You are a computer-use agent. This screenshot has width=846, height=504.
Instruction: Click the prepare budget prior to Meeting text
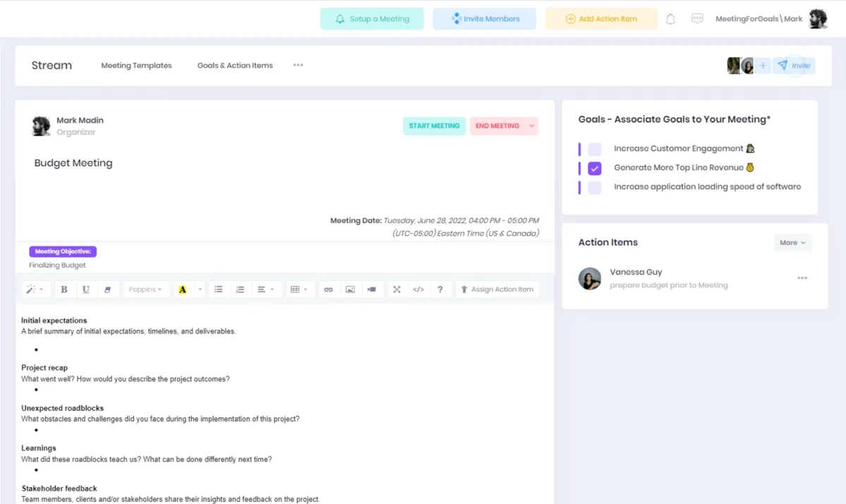click(668, 285)
